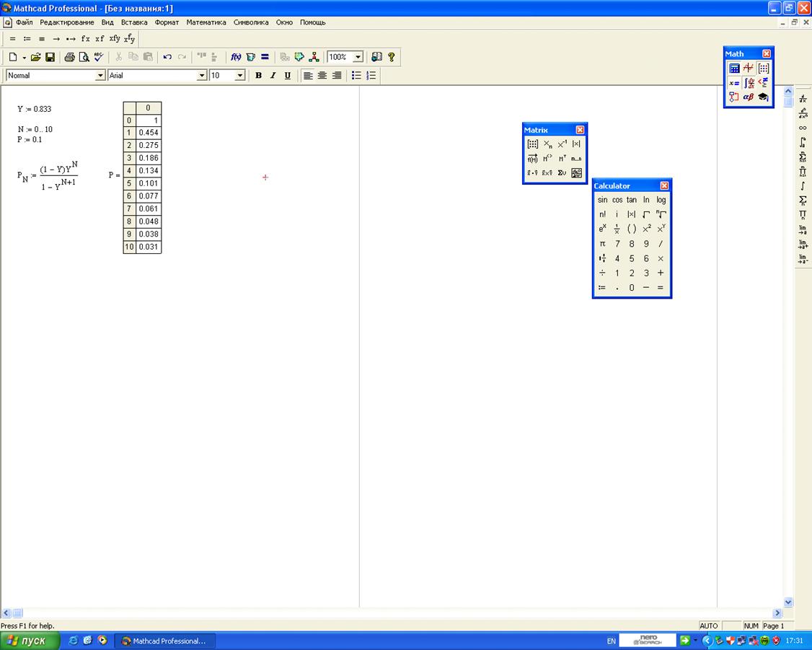Open the Normal style dropdown

click(x=100, y=76)
